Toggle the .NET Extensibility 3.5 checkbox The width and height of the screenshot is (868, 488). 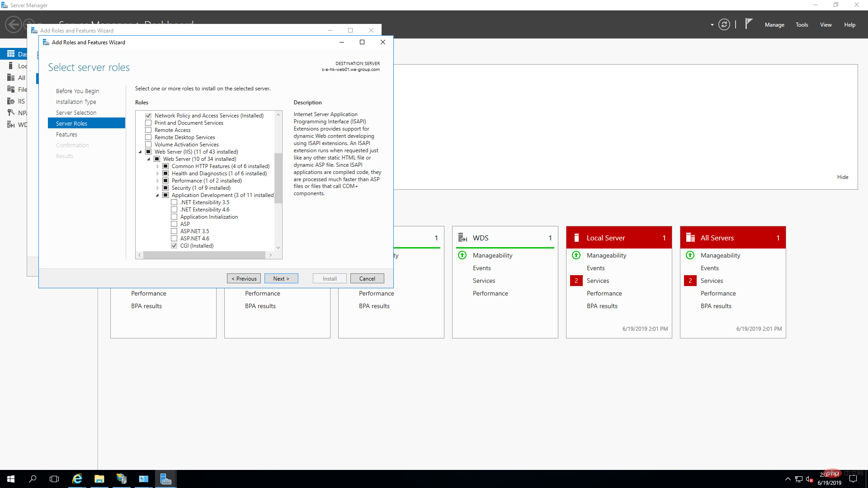tap(175, 202)
